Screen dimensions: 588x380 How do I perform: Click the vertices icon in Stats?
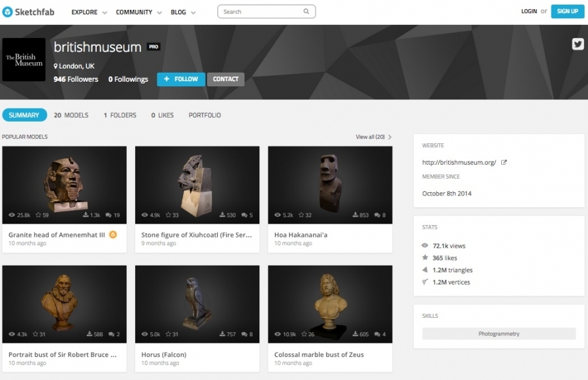[x=425, y=282]
